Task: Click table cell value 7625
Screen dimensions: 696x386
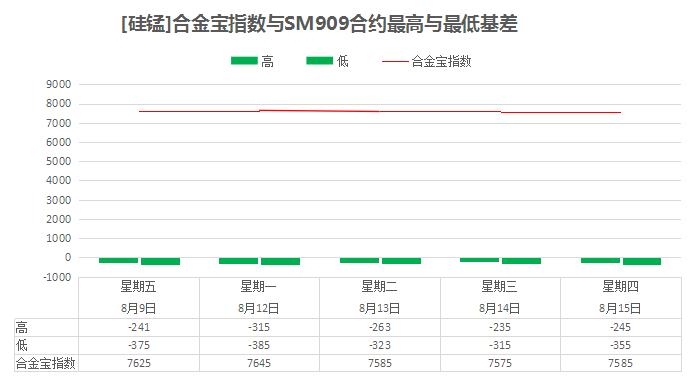Action: click(x=139, y=363)
